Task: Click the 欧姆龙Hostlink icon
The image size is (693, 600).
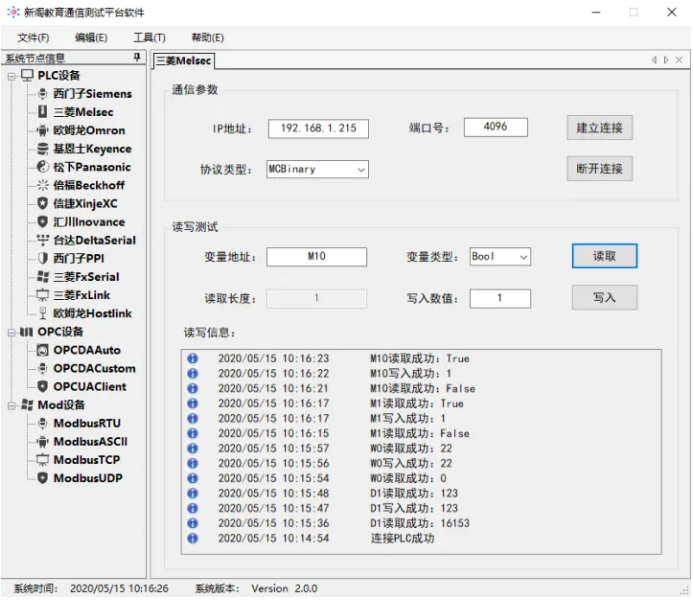Action: [x=42, y=313]
